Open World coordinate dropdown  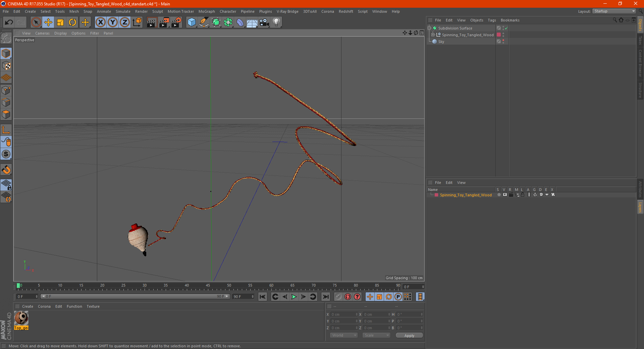(x=344, y=335)
